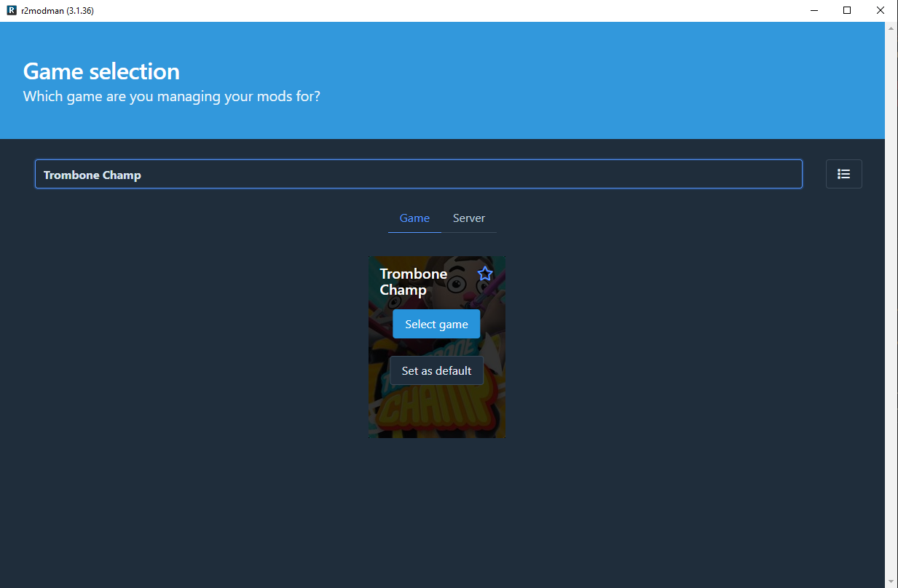
Task: Click the r2modman app icon in title bar
Action: pos(12,11)
